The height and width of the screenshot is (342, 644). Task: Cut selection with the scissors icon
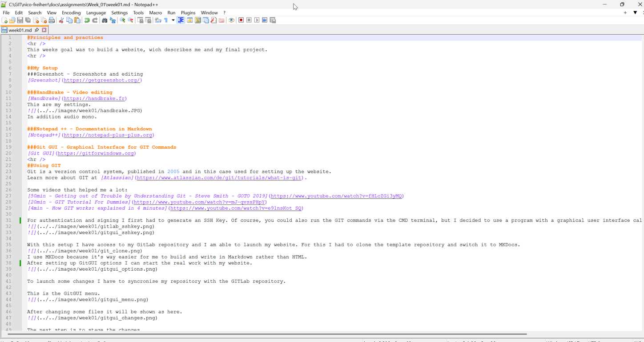[61, 20]
